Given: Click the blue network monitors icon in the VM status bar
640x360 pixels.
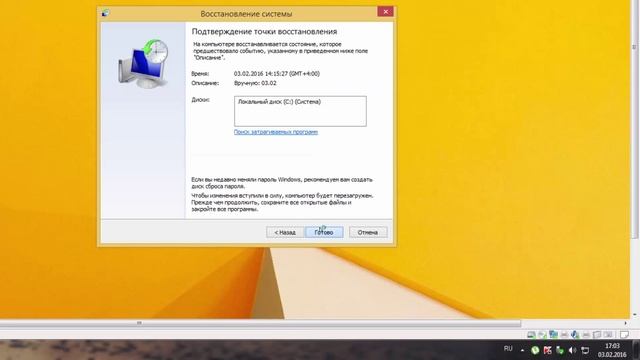Looking at the screenshot, I should (x=553, y=335).
